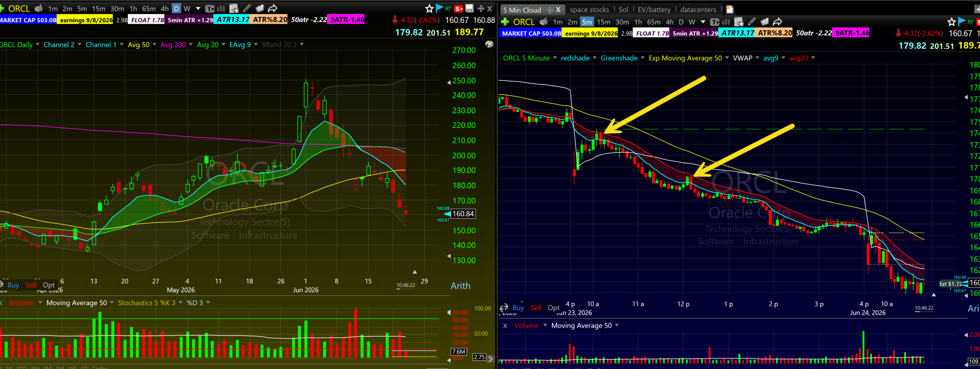
Task: Click the add-indicator grid icon in left chart
Action: pos(234,8)
